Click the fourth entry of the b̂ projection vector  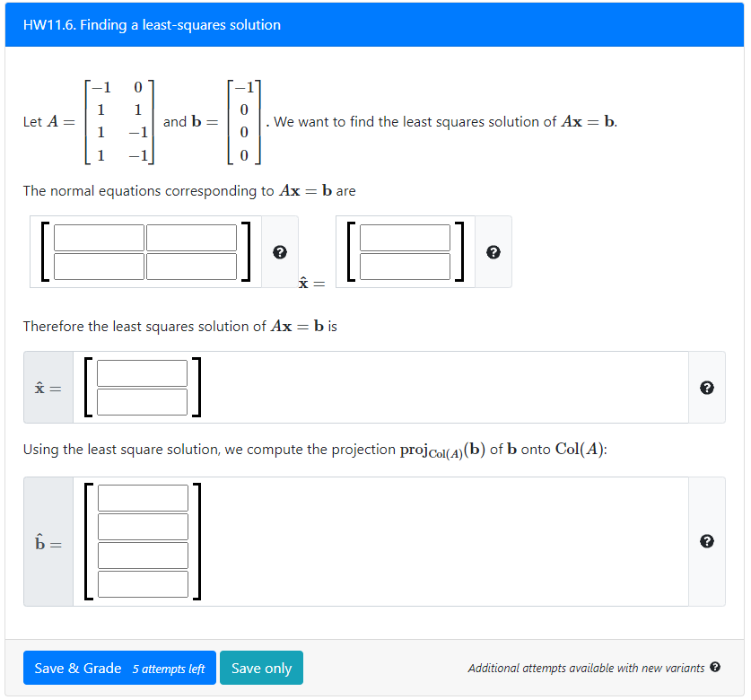[143, 583]
